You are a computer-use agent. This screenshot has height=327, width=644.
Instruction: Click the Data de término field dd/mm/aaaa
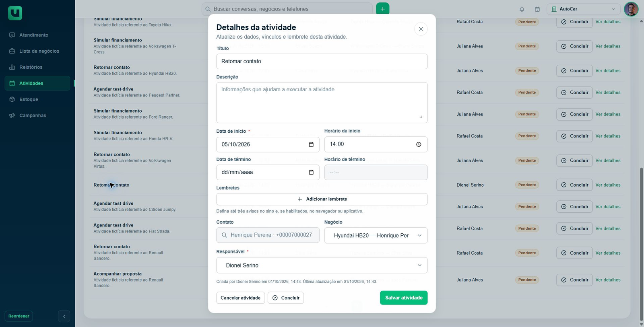[268, 172]
